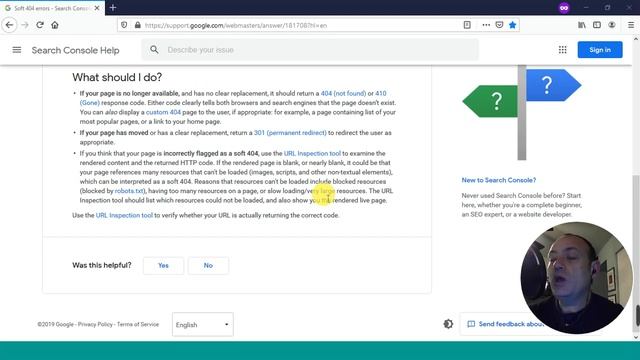Click the bookmark star icon
The height and width of the screenshot is (360, 640).
[x=513, y=25]
